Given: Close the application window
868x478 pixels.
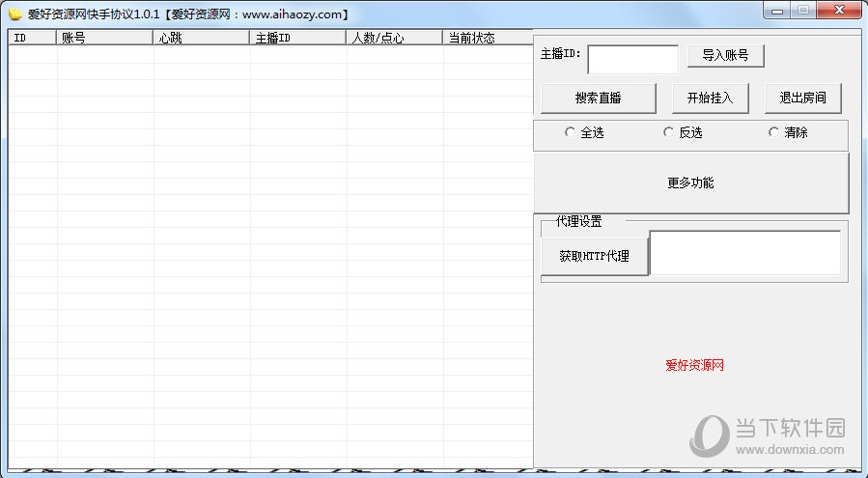Looking at the screenshot, I should (839, 11).
